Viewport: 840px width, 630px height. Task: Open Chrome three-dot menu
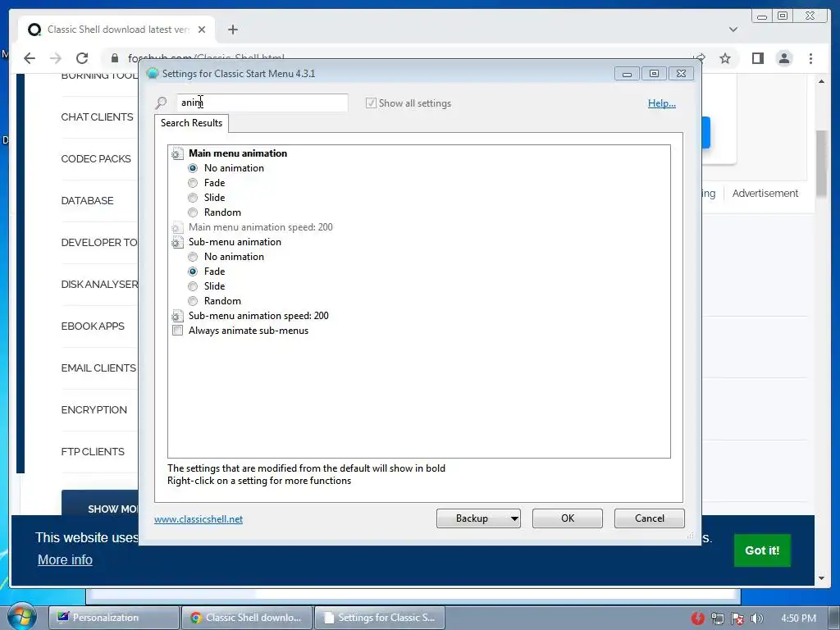(x=810, y=58)
